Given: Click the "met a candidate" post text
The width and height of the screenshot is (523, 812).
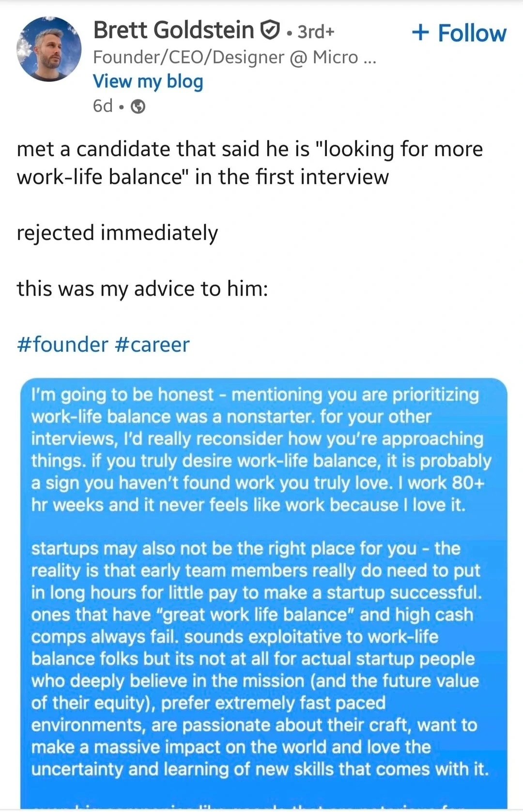Looking at the screenshot, I should tap(249, 163).
